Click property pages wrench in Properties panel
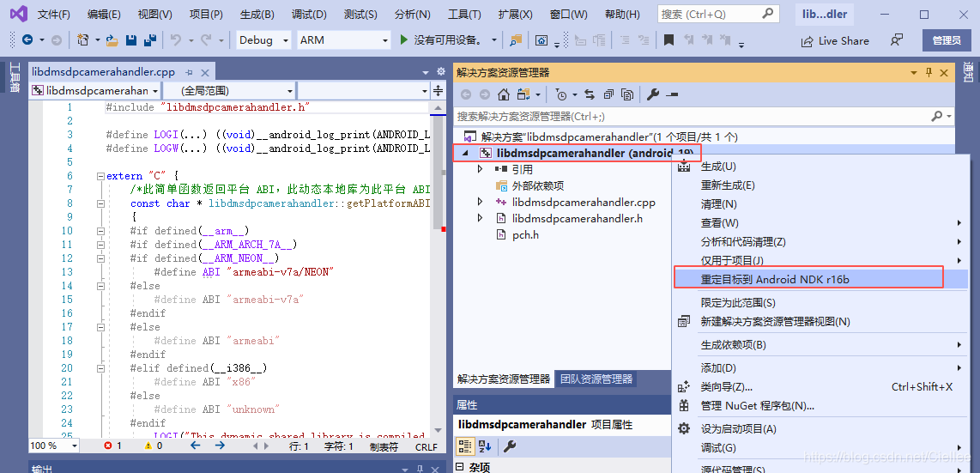The image size is (980, 473). pos(510,446)
